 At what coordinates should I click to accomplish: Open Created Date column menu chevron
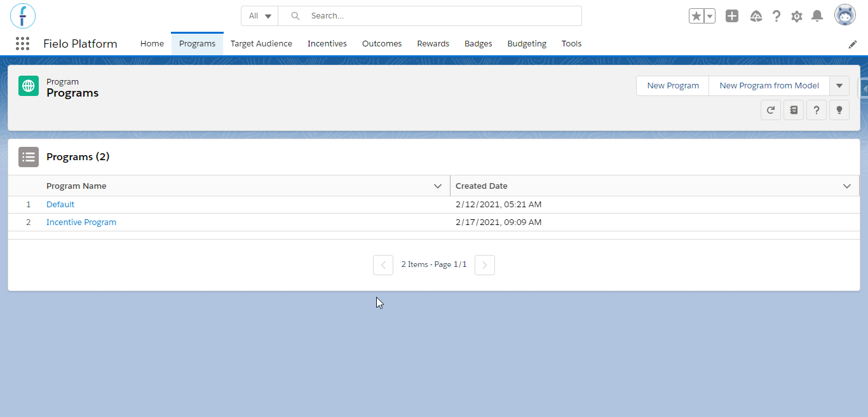coord(847,186)
